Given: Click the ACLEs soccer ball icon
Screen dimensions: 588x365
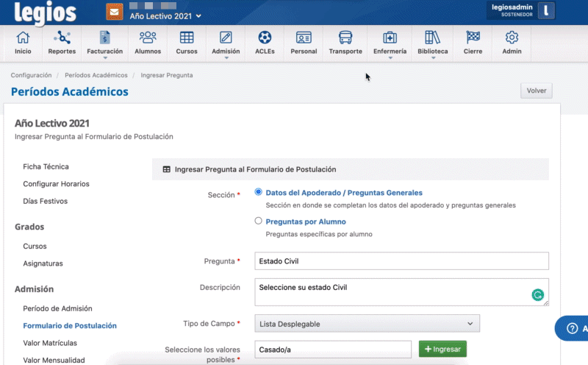Looking at the screenshot, I should click(265, 38).
